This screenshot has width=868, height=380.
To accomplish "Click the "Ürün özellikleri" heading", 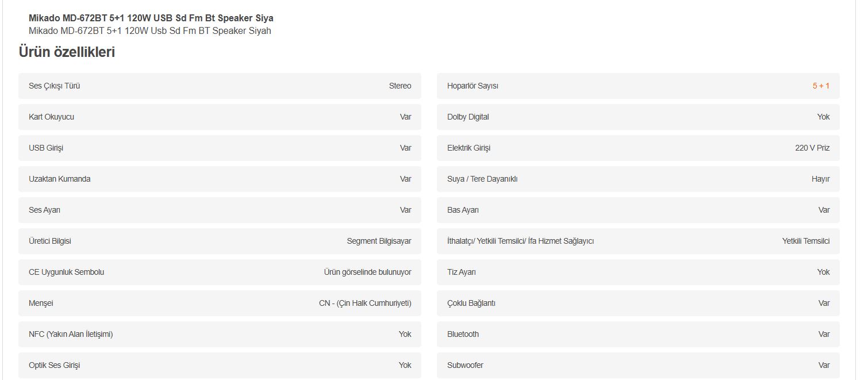I will pyautogui.click(x=67, y=52).
